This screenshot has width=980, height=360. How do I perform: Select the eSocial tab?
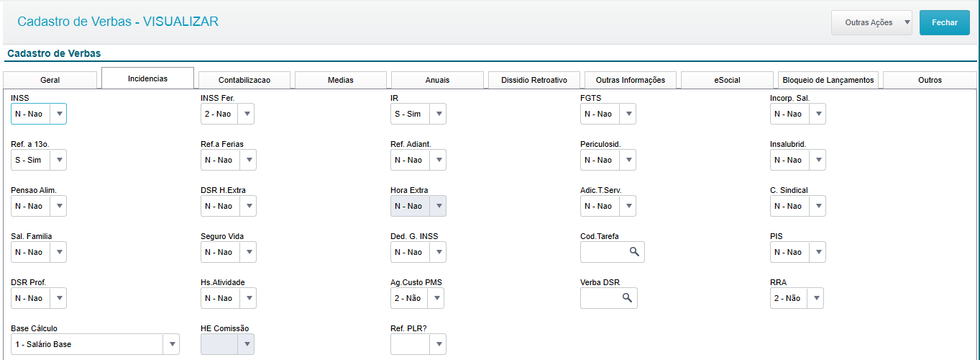coord(727,80)
